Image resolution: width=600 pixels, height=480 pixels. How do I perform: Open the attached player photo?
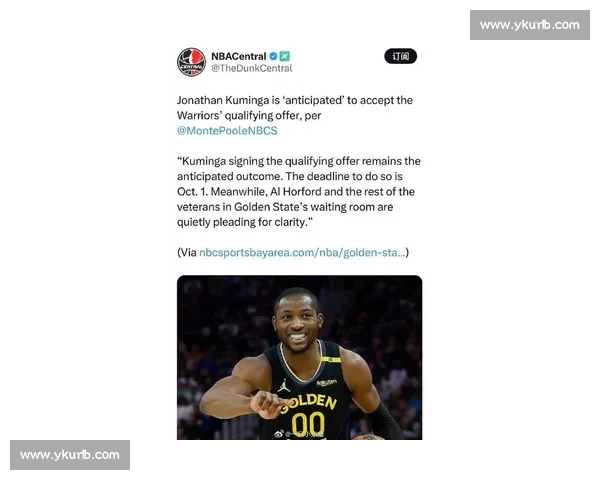[x=299, y=357]
